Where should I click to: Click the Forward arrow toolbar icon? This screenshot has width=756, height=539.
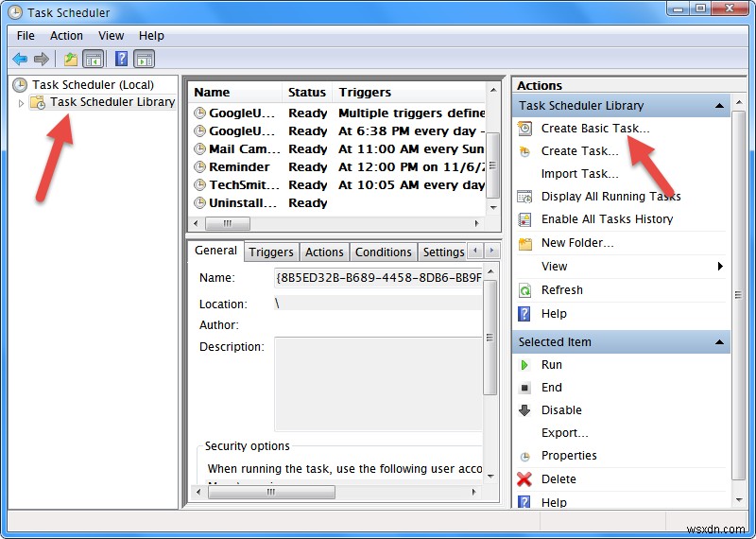click(42, 59)
